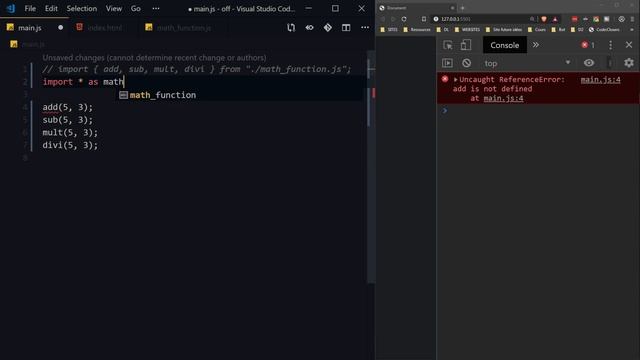Place cursor on the import * as math line
Viewport: 640px width, 360px height.
tap(83, 82)
